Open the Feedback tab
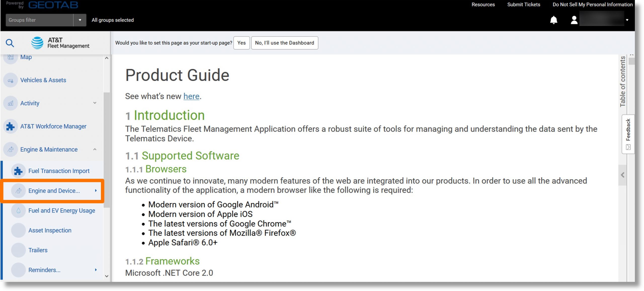The width and height of the screenshot is (644, 291). 628,134
